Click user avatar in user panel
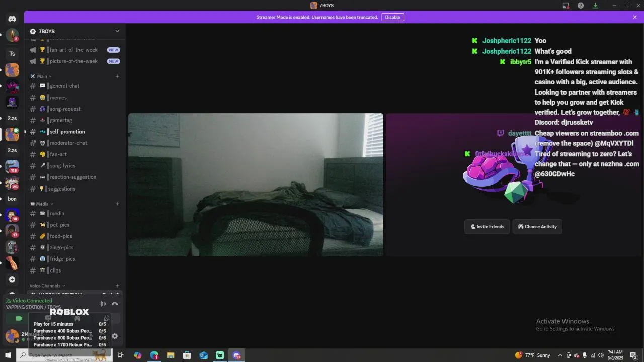644x362 pixels. (12, 336)
